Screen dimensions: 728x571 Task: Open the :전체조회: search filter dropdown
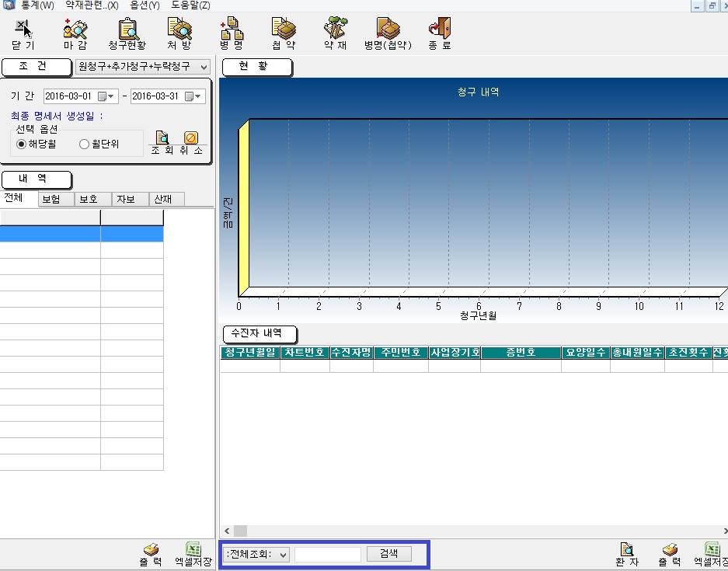point(283,554)
